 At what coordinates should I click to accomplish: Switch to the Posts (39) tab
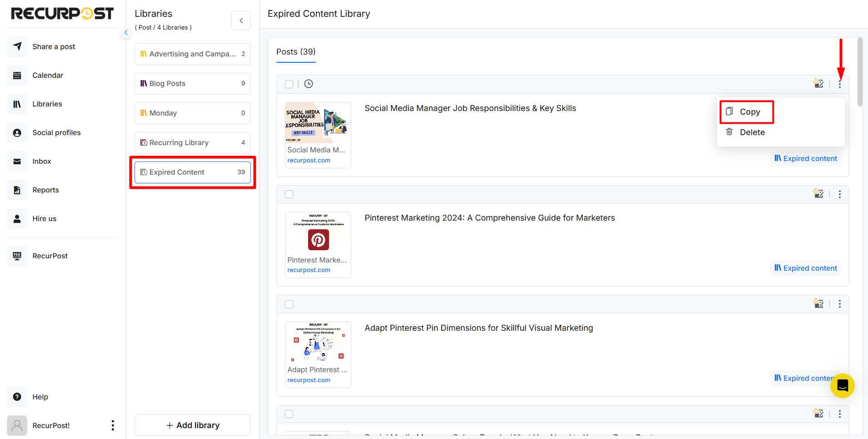click(296, 52)
